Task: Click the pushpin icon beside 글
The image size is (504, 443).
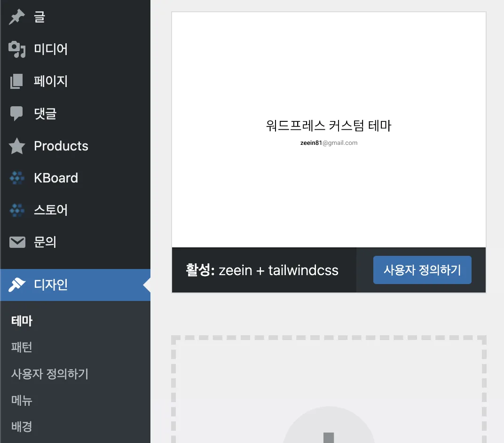Action: tap(17, 17)
